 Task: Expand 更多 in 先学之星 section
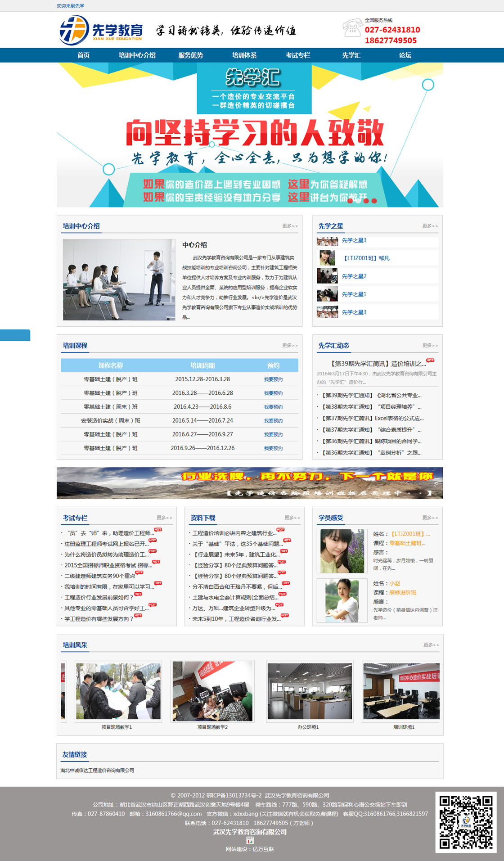pos(430,226)
